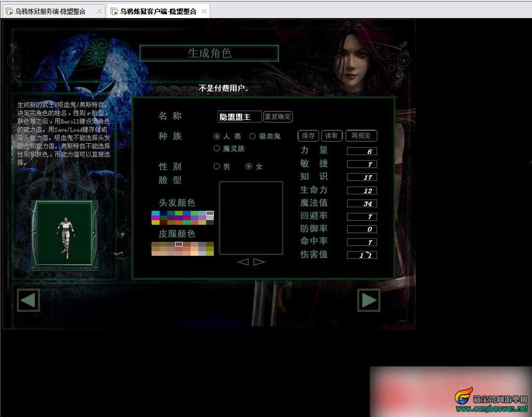Reroll stats with 再规定 button
Screen dimensions: 532x417
tap(361, 136)
